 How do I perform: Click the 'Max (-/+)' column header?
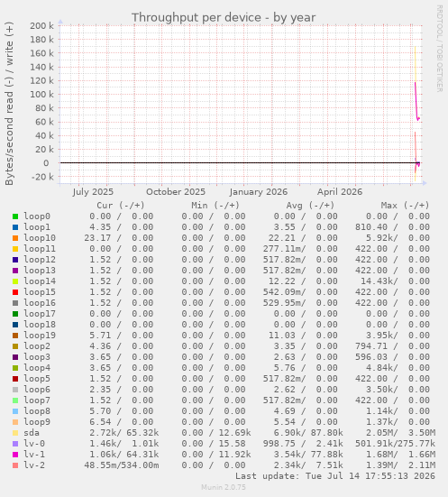[x=406, y=206]
